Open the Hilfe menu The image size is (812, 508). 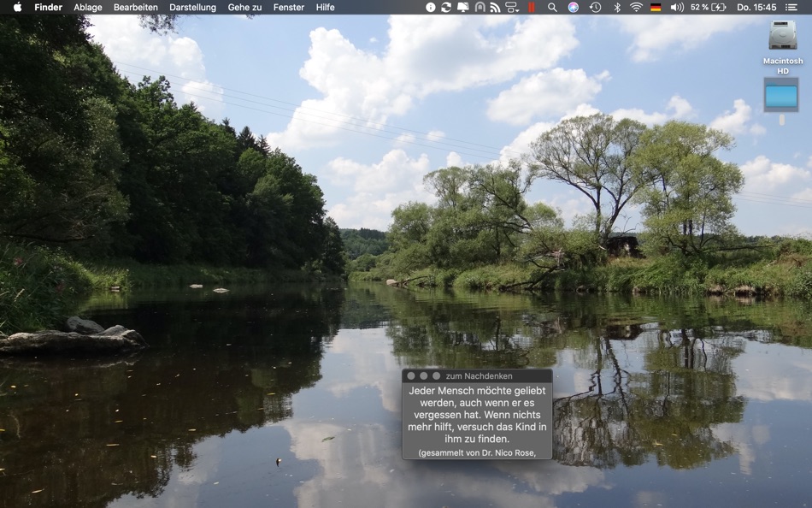(x=325, y=7)
